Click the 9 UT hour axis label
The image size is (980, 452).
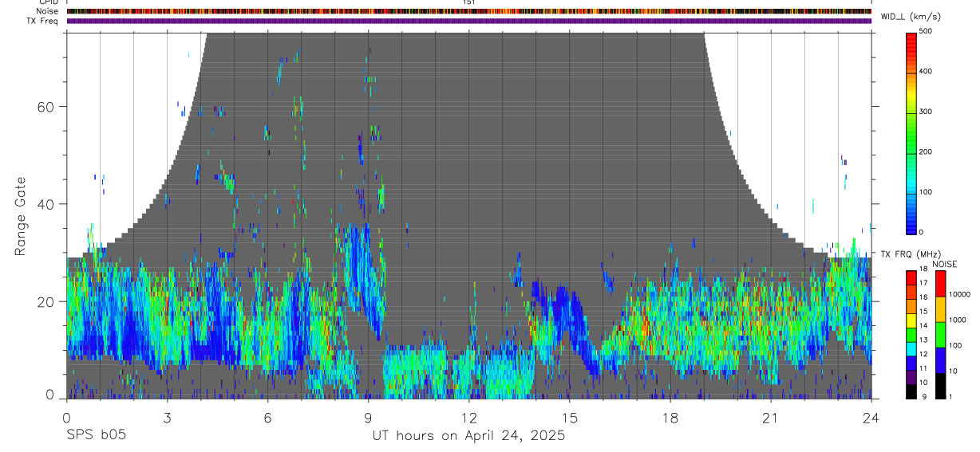pos(368,419)
